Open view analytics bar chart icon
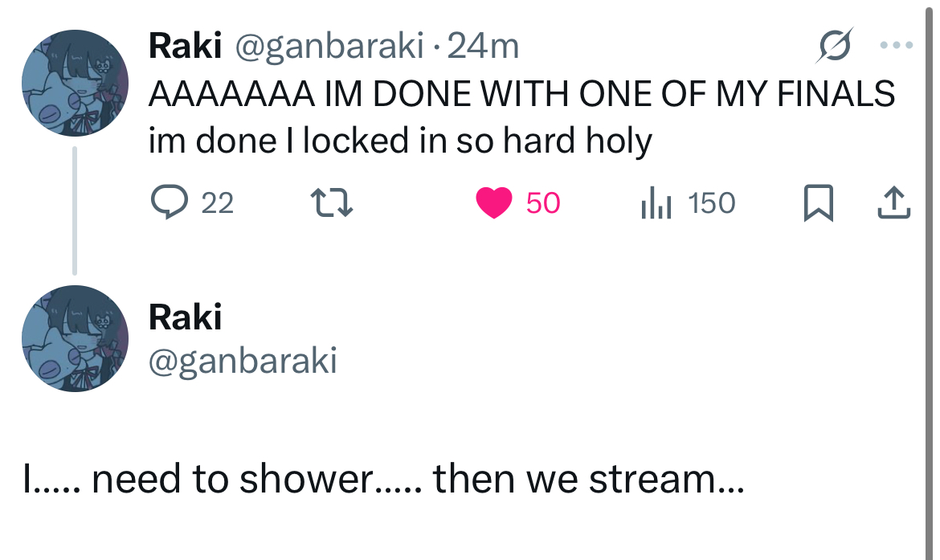The image size is (940, 560). tap(656, 203)
